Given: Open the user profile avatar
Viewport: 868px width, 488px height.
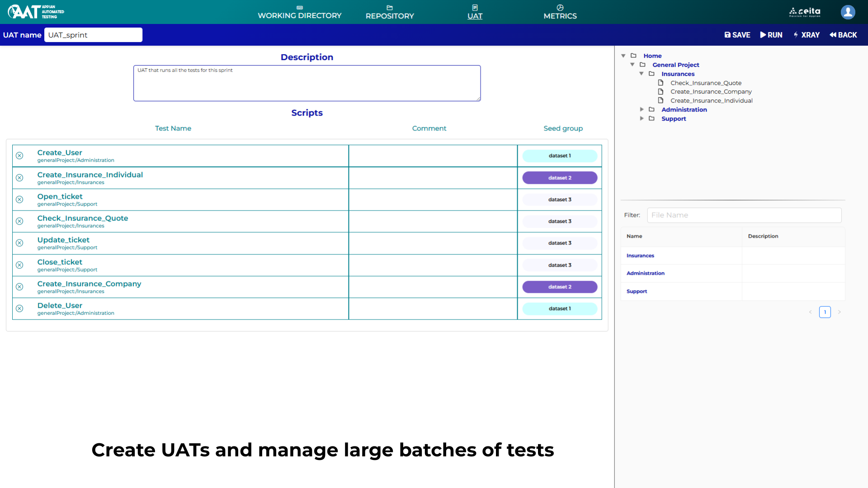Looking at the screenshot, I should pos(848,12).
